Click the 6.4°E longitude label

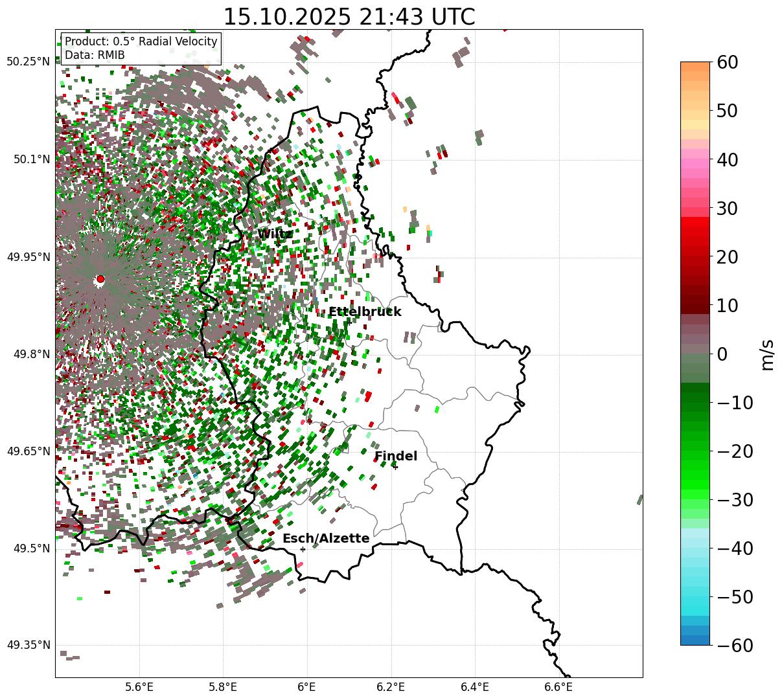[474, 687]
